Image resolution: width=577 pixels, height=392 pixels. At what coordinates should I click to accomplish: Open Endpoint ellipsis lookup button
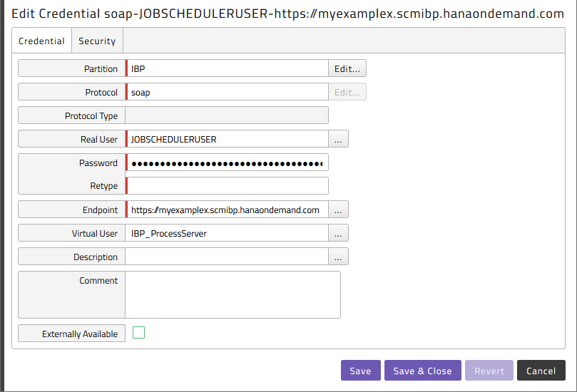(x=338, y=210)
